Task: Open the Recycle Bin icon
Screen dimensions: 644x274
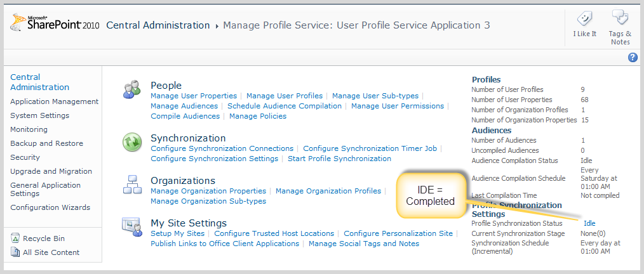Action: click(x=16, y=238)
